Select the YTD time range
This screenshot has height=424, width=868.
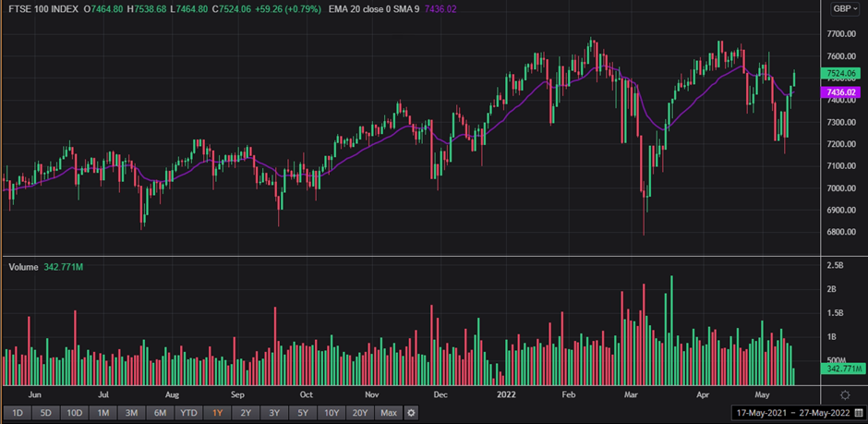[188, 413]
